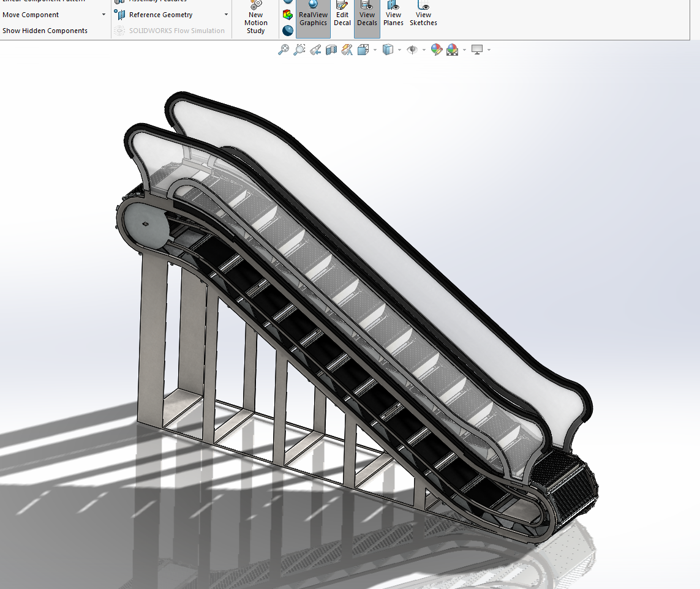The image size is (700, 589).
Task: Click the dark blue sphere icon
Action: (288, 31)
